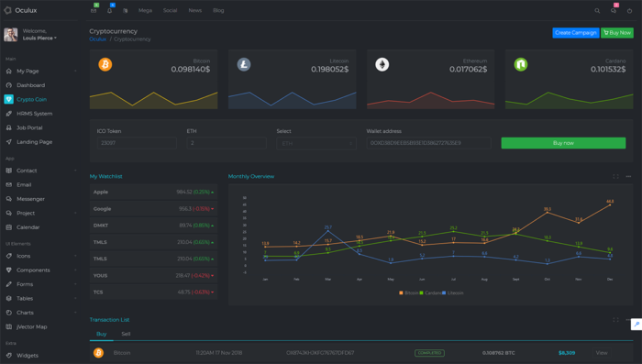This screenshot has height=364, width=642.
Task: Click the Create Campaign button
Action: 576,33
